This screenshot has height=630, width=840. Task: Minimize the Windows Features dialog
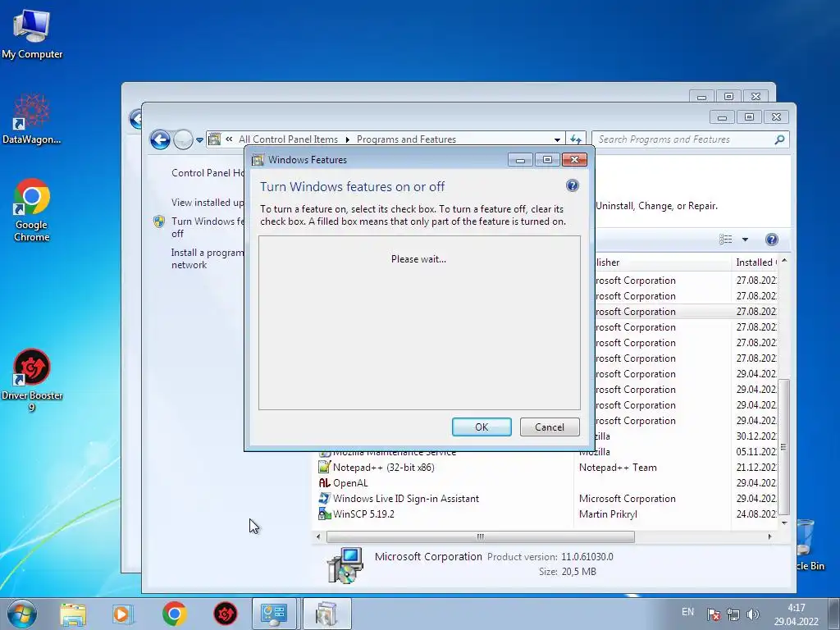(x=520, y=160)
